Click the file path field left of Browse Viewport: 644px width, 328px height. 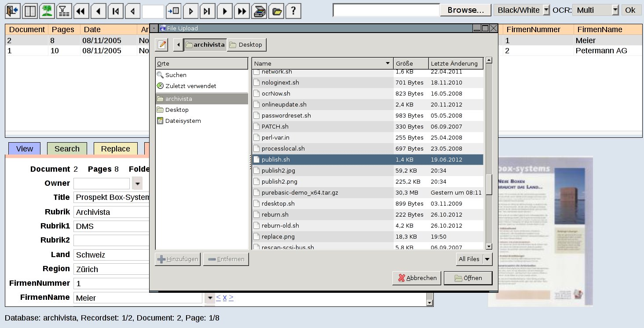coord(387,10)
